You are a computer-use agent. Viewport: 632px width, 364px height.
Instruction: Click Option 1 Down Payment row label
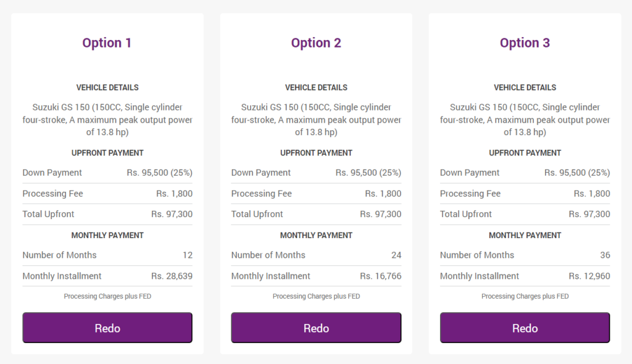point(52,173)
